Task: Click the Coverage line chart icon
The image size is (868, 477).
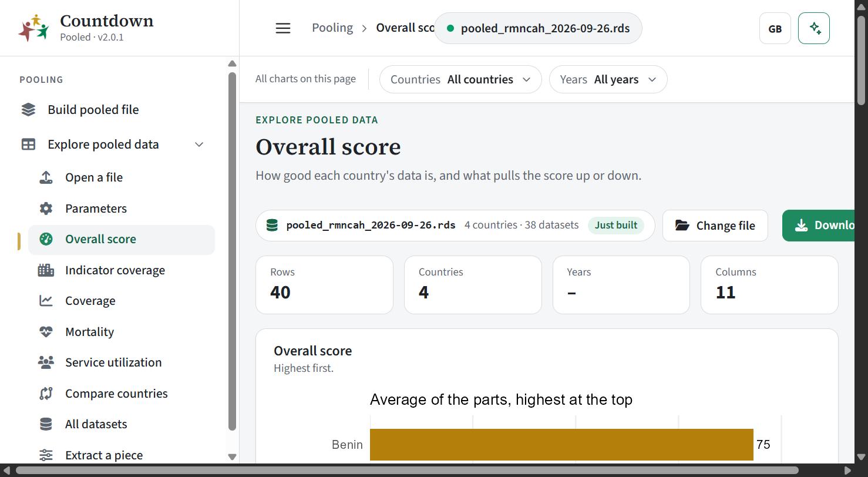Action: [x=46, y=301]
